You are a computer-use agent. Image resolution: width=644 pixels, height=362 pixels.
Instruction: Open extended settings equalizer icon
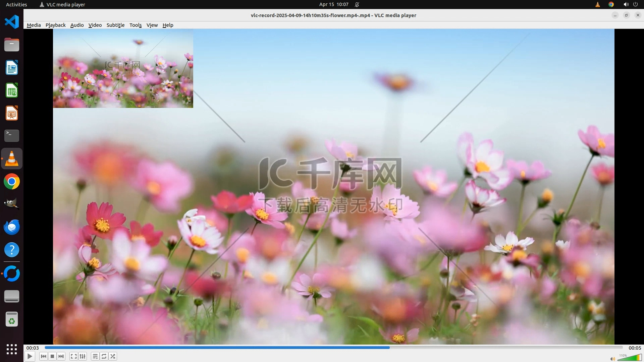[x=83, y=356]
